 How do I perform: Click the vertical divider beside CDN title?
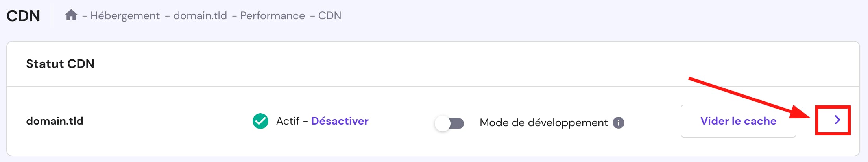pyautogui.click(x=52, y=16)
